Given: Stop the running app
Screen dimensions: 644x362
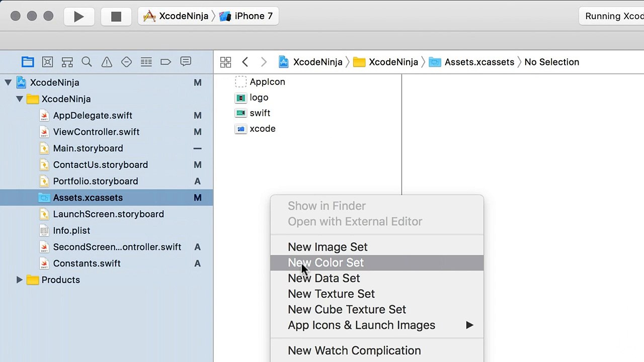Looking at the screenshot, I should point(116,16).
